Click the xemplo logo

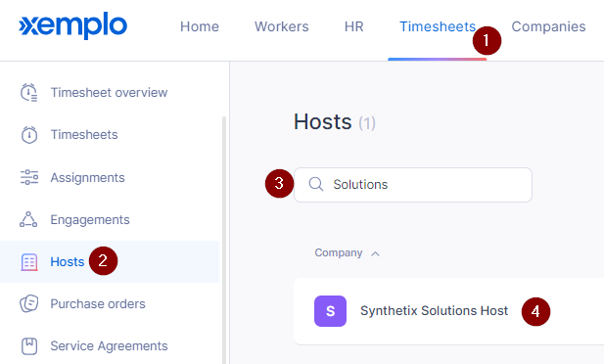72,26
